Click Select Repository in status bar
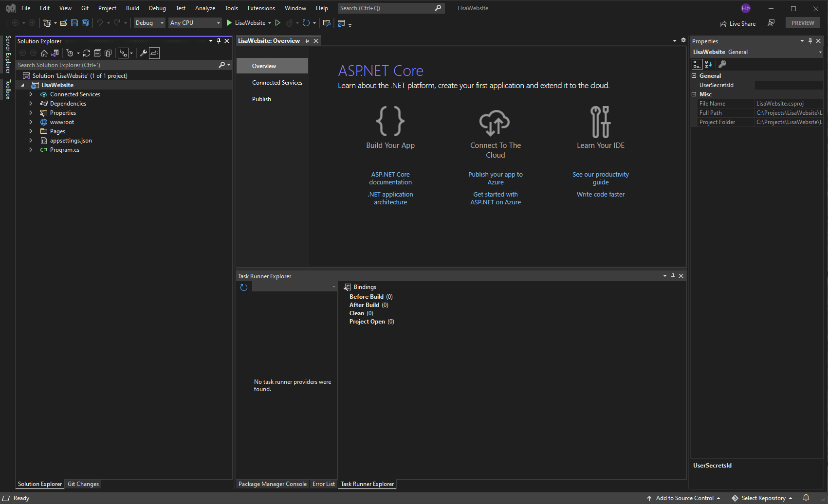The image size is (828, 504). (762, 498)
